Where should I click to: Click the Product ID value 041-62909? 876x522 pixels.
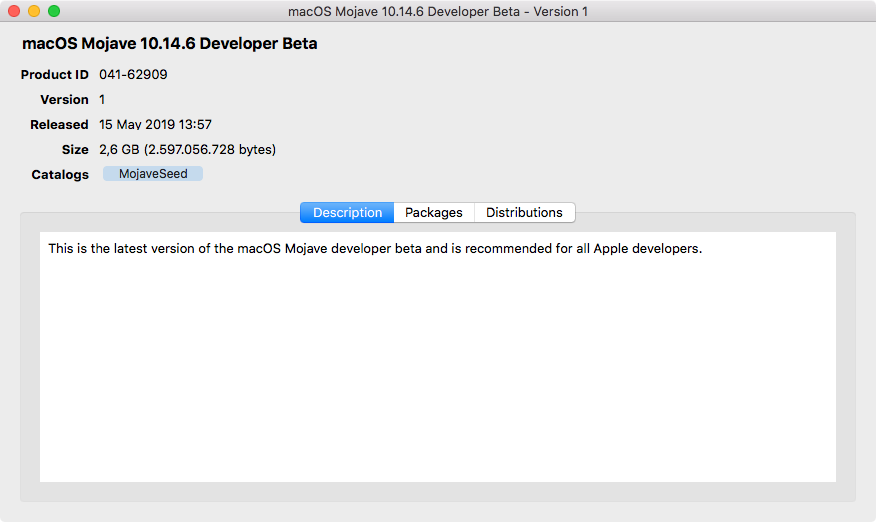pos(133,74)
